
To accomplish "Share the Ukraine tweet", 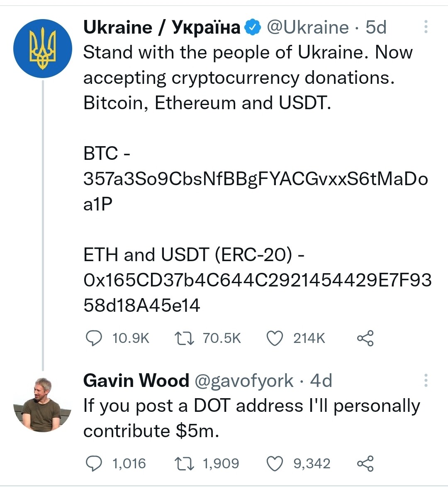I will (x=365, y=338).
